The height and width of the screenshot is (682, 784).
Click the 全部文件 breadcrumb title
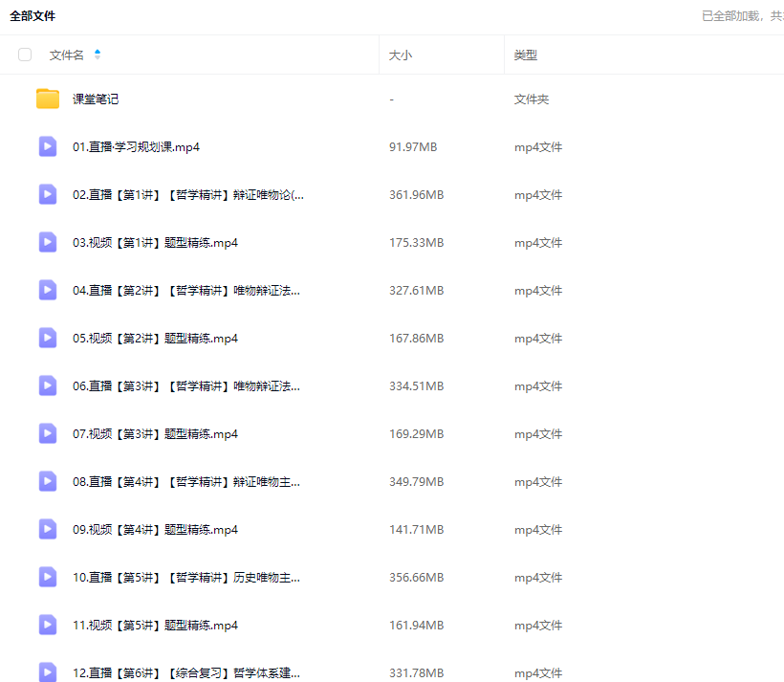tap(33, 16)
